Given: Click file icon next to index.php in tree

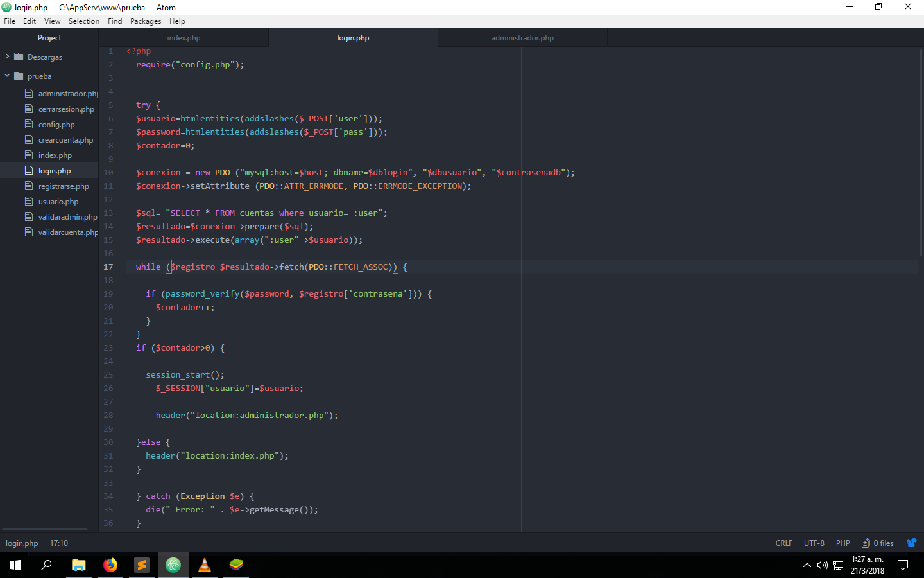Looking at the screenshot, I should [x=29, y=155].
